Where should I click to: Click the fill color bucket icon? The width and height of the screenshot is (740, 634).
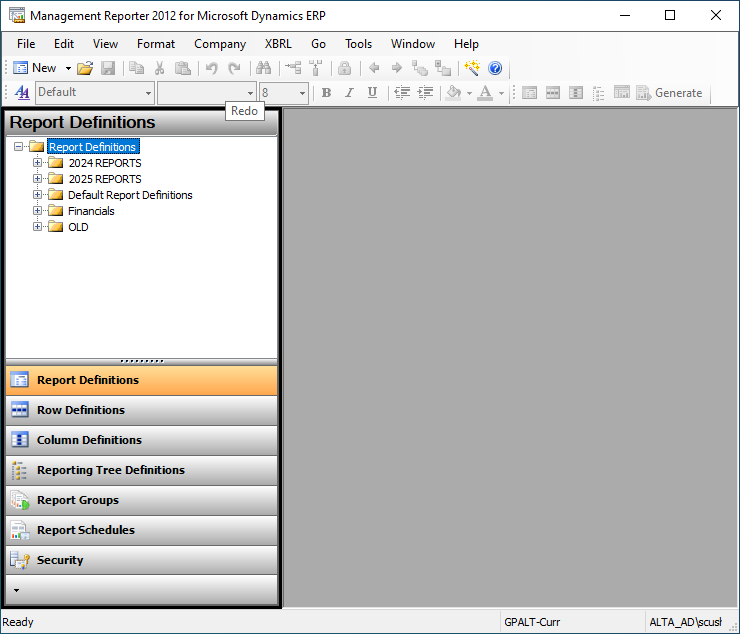click(x=454, y=93)
